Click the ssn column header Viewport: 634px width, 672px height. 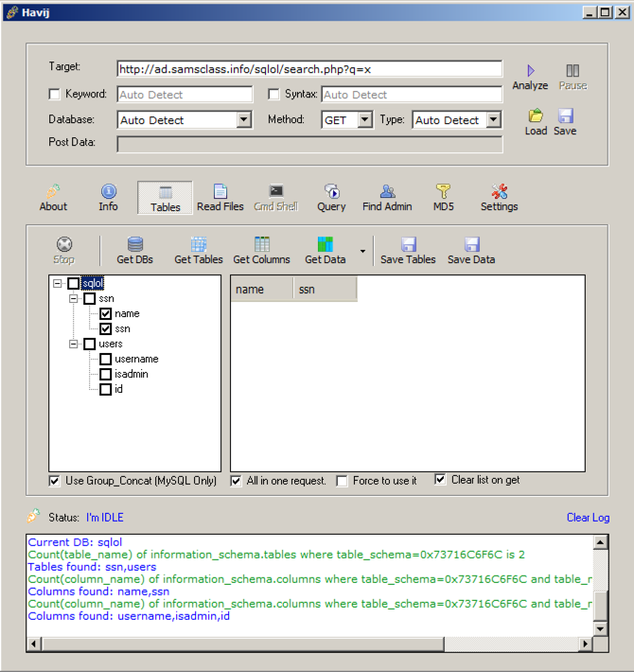[326, 290]
